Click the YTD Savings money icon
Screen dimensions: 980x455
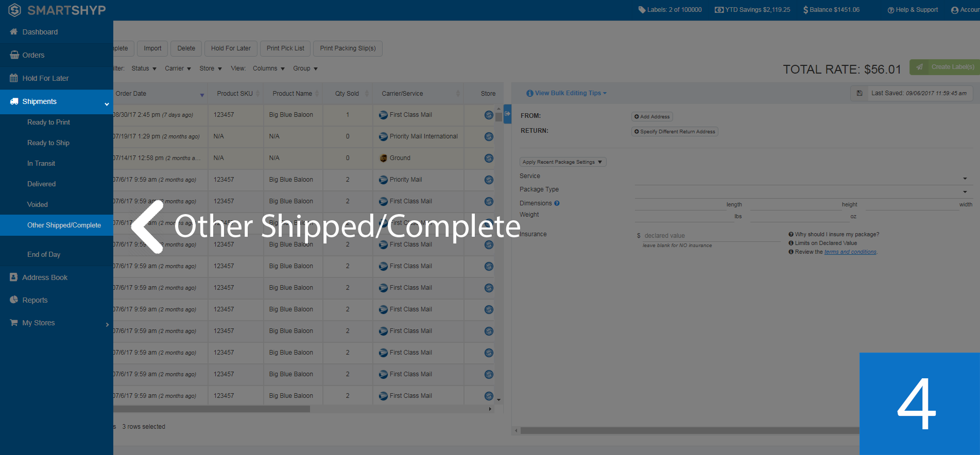pos(719,10)
